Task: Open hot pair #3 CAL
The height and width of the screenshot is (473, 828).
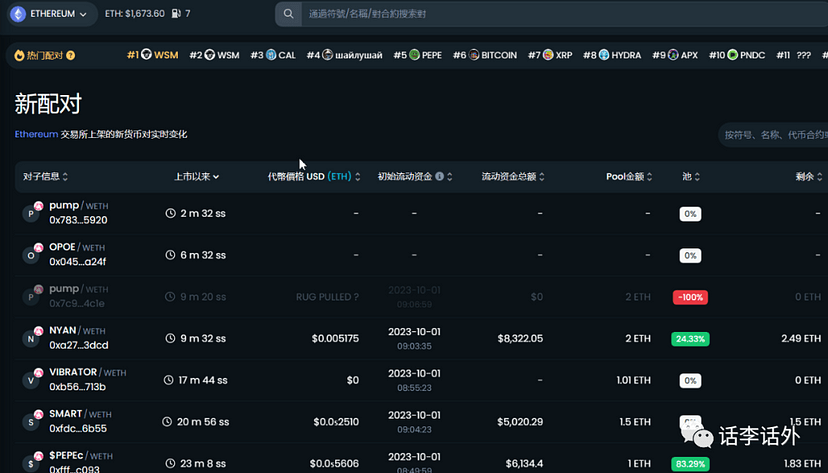Action: (x=273, y=55)
